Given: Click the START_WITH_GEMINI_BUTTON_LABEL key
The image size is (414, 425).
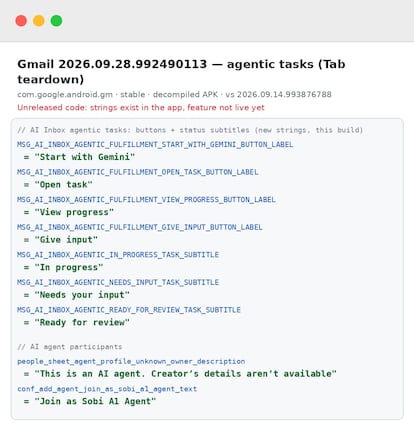Looking at the screenshot, I should tap(155, 144).
